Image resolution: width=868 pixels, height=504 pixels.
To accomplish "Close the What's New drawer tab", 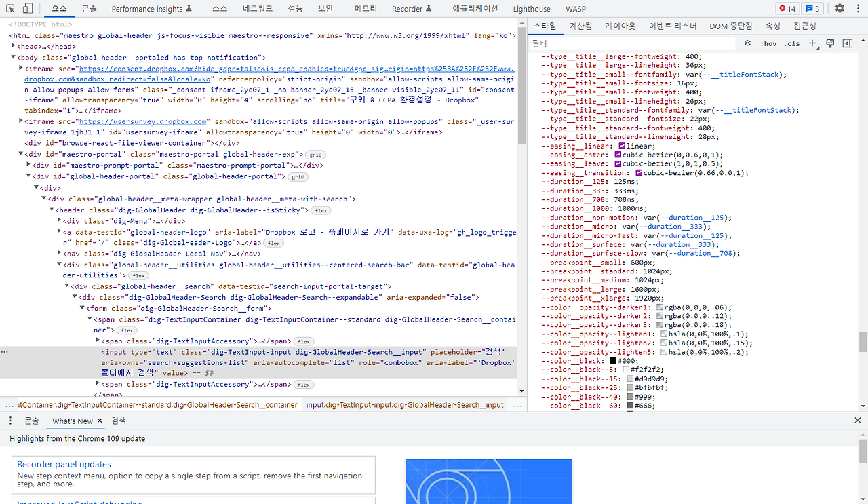I will click(100, 421).
